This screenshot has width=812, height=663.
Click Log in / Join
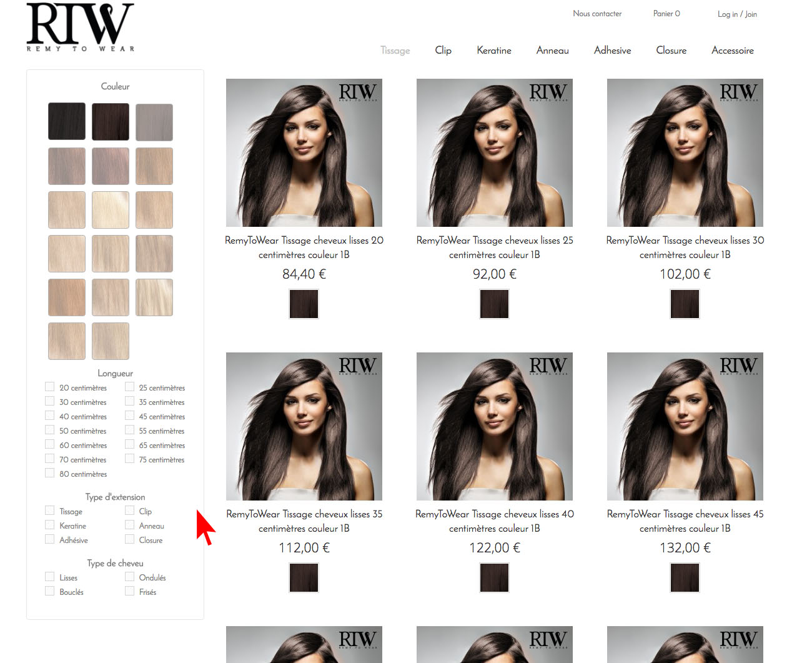[737, 14]
